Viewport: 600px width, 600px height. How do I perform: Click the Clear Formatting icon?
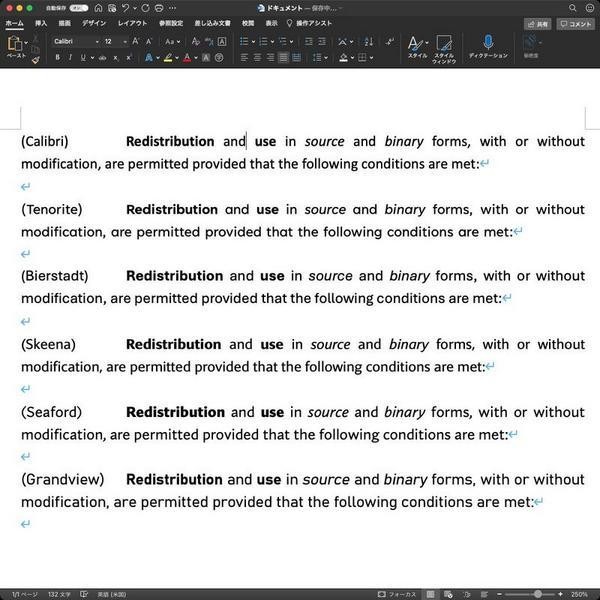click(x=196, y=41)
